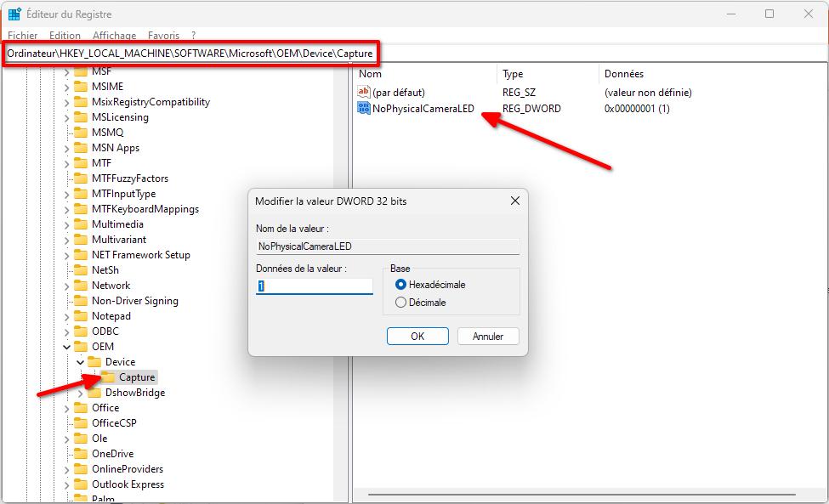Click the NoPhysicalCameraLED DWORD value icon
The width and height of the screenshot is (829, 504).
tap(364, 108)
